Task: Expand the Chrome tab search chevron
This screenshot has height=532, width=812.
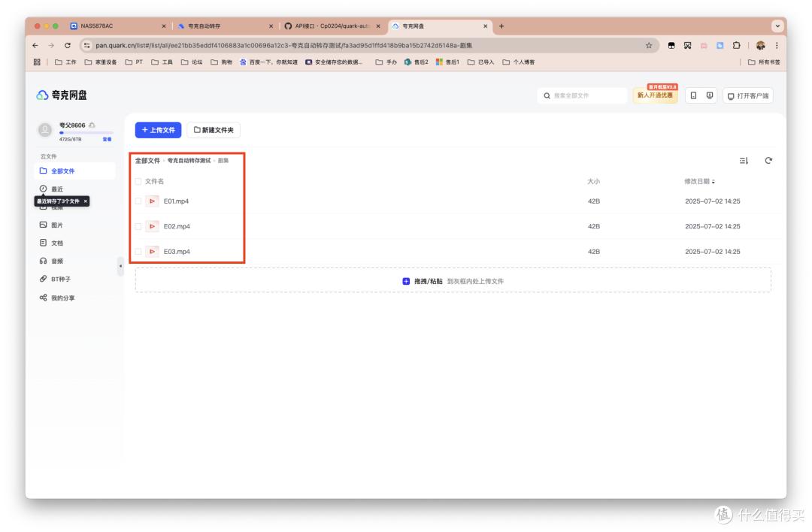Action: pyautogui.click(x=777, y=26)
